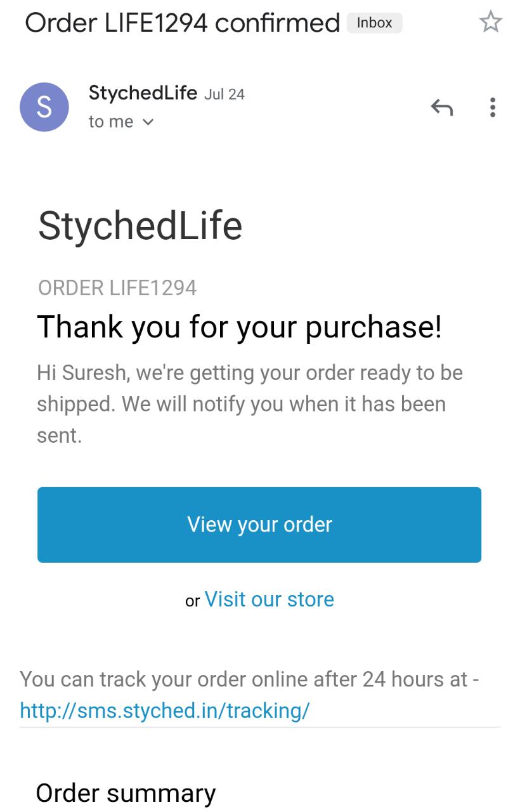
Task: Tap 'You can track your order online' text
Action: click(249, 679)
